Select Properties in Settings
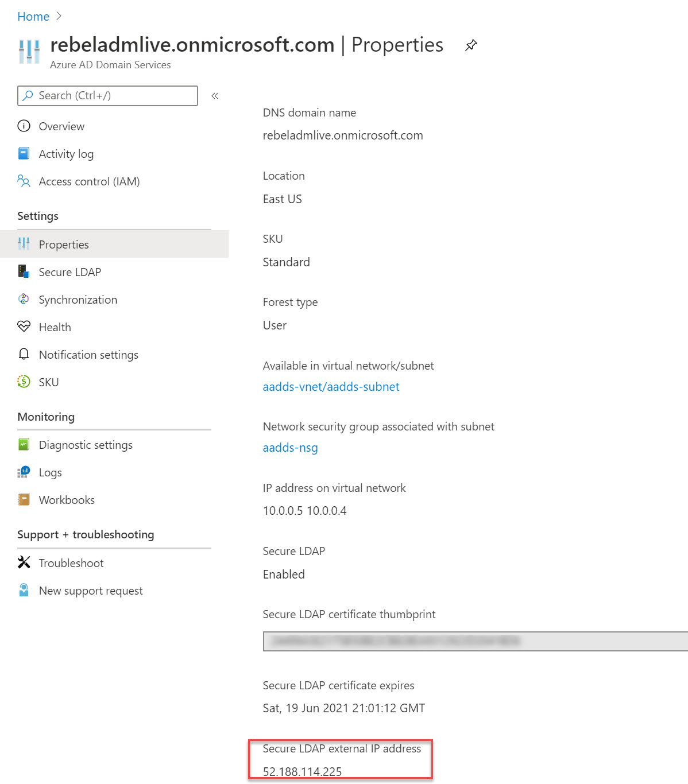The width and height of the screenshot is (688, 784). (x=114, y=244)
